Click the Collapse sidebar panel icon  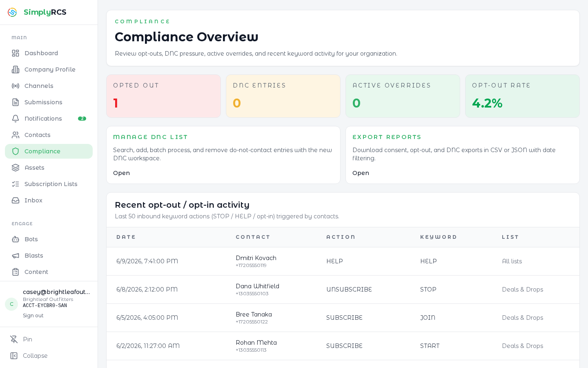(x=14, y=356)
